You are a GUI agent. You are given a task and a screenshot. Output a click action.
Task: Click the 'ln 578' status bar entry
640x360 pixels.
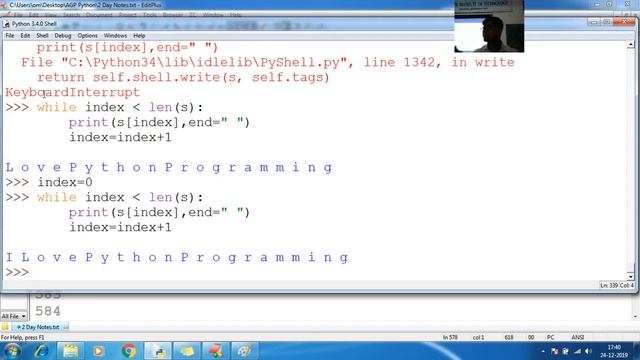(x=450, y=338)
